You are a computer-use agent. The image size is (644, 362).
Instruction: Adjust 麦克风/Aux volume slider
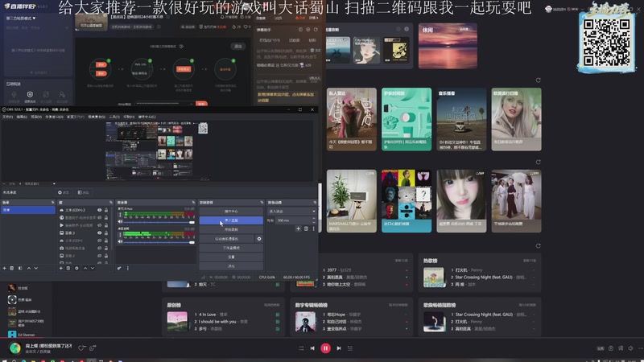click(x=159, y=222)
